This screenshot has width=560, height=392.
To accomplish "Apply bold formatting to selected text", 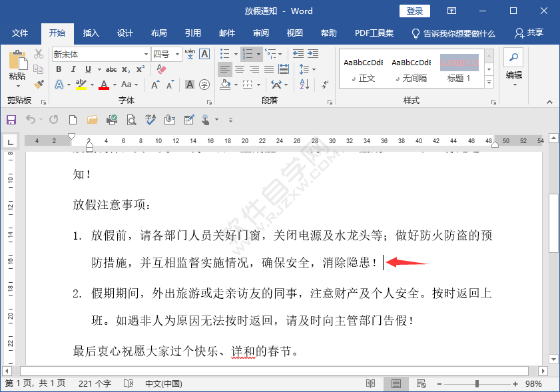I will click(x=58, y=69).
